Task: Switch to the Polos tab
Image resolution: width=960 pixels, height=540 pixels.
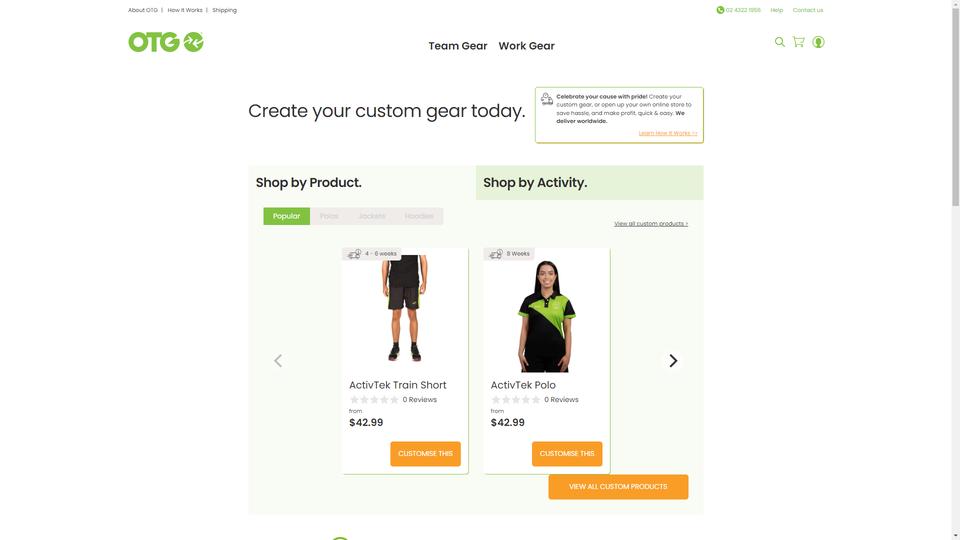Action: coord(329,216)
